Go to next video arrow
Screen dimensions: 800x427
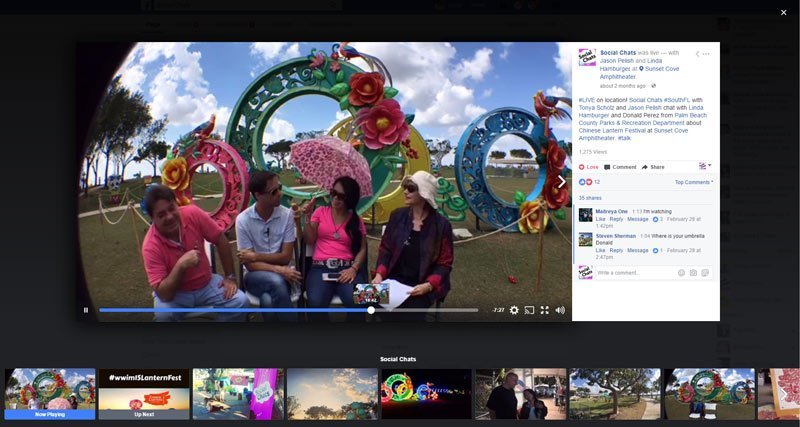coord(561,182)
